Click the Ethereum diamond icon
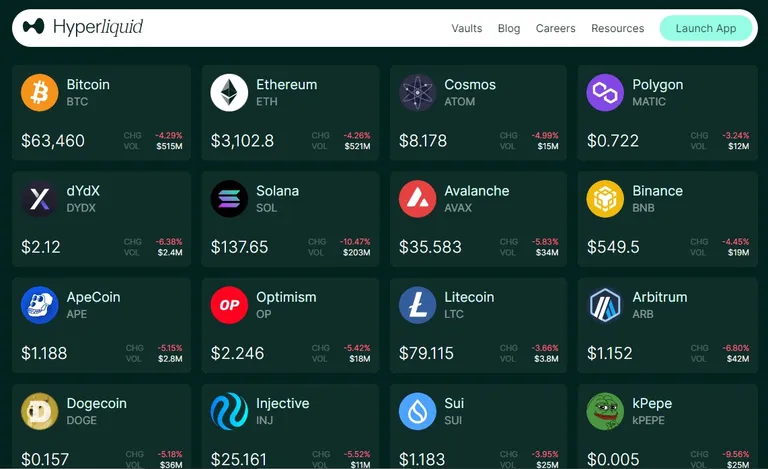 229,93
